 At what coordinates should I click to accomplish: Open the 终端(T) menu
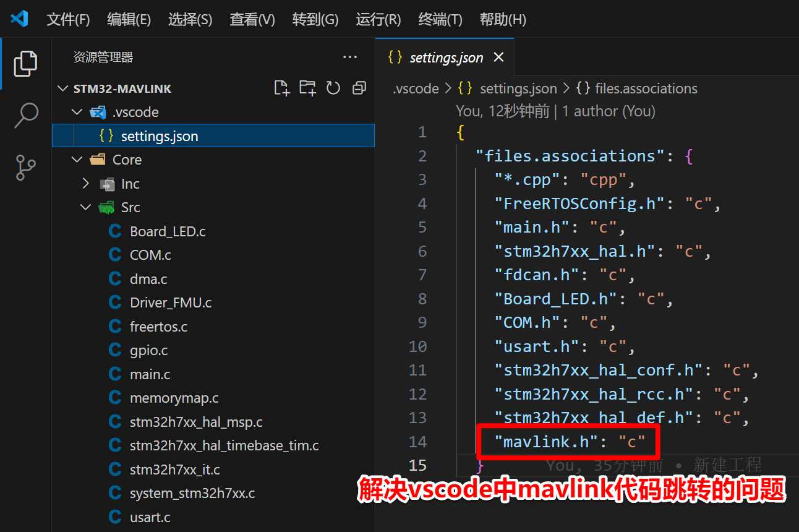(440, 19)
